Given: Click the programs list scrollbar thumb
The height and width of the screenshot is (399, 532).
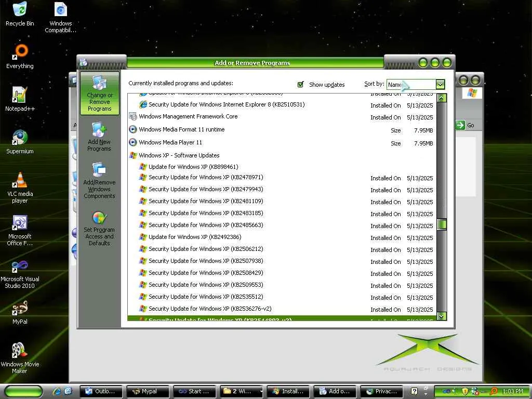Looking at the screenshot, I should [442, 224].
